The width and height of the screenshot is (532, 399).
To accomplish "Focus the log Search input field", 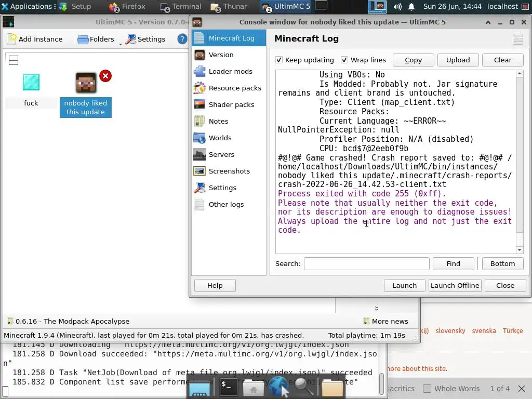I will [366, 263].
